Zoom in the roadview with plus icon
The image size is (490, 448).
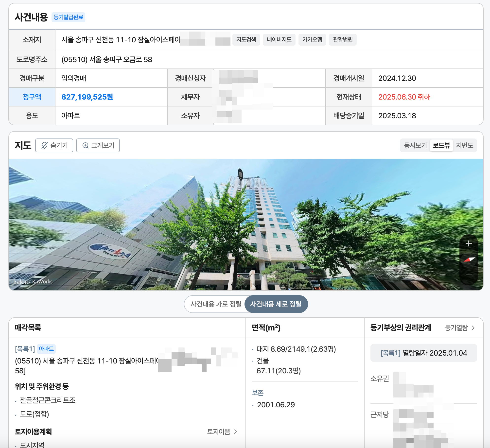469,243
